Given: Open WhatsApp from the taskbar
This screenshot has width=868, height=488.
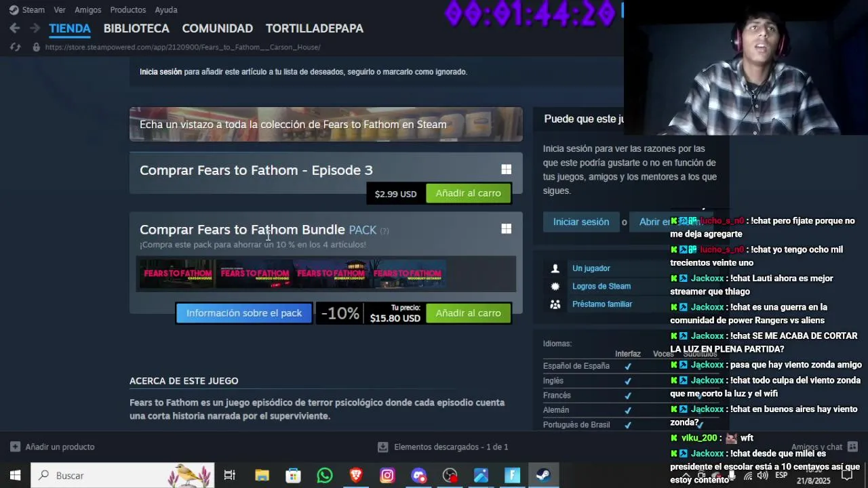Looking at the screenshot, I should pyautogui.click(x=325, y=475).
